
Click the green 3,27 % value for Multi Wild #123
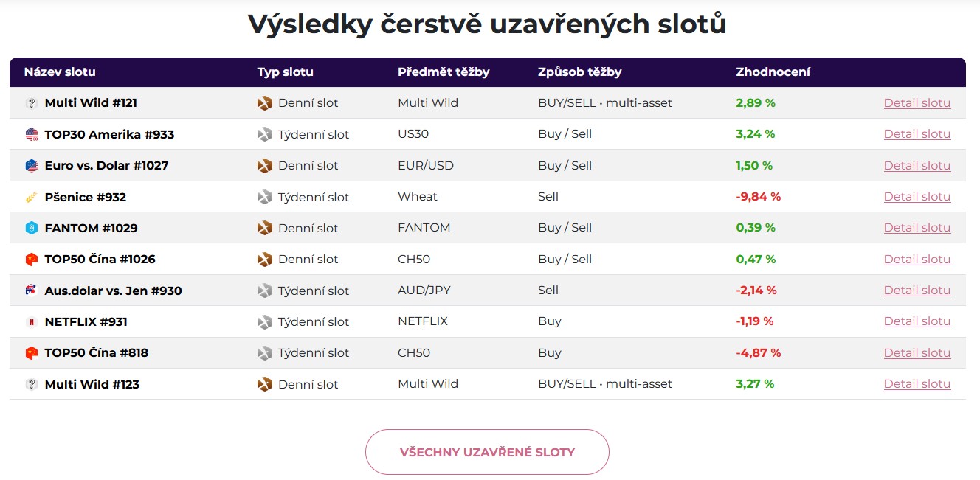tap(755, 383)
